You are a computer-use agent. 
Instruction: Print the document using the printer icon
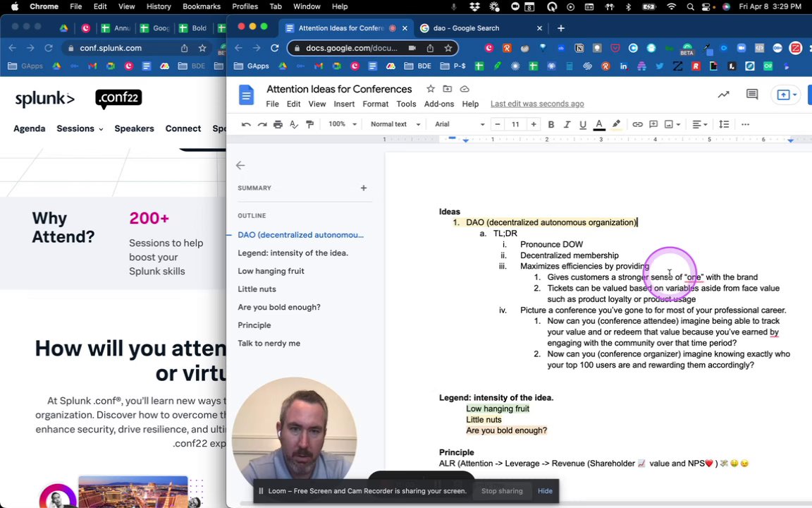coord(278,124)
